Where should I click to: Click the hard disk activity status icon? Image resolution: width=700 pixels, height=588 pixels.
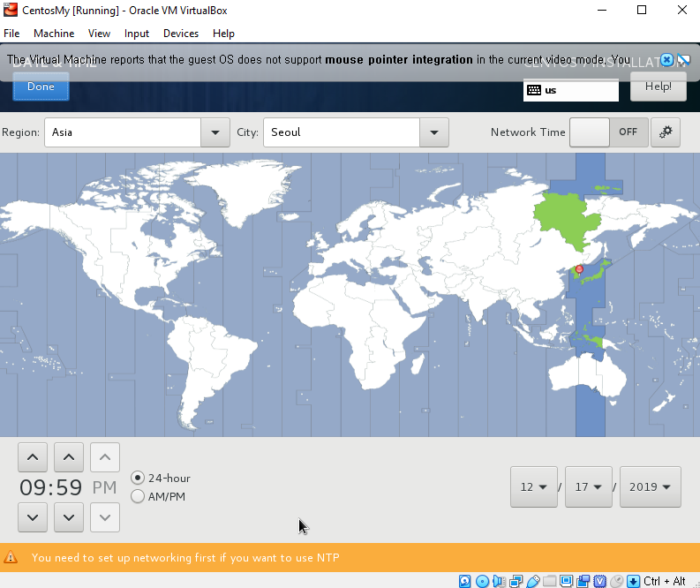click(464, 581)
